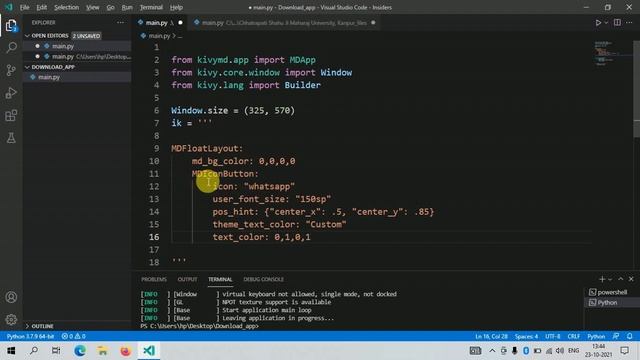Click the feedback icon in status bar
Image resolution: width=640 pixels, height=360 pixels.
click(616, 336)
